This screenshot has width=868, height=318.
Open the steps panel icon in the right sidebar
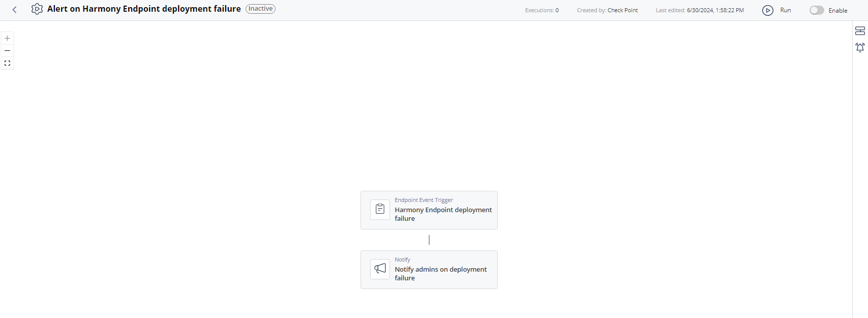click(x=860, y=31)
